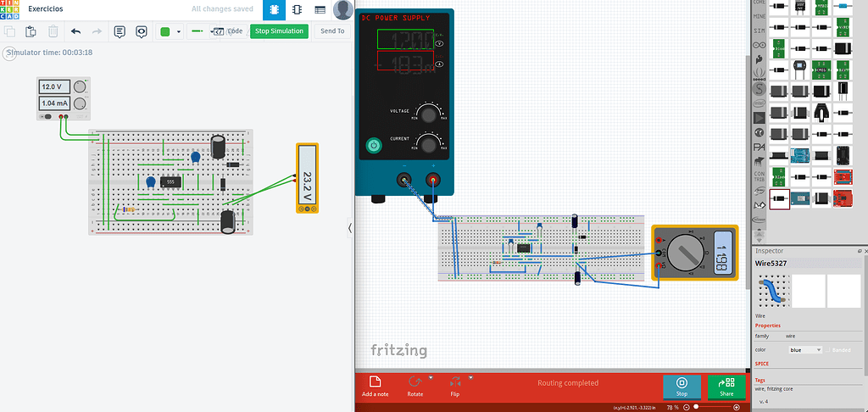Toggle the DC power supply power button
This screenshot has width=868, height=412.
[x=373, y=146]
